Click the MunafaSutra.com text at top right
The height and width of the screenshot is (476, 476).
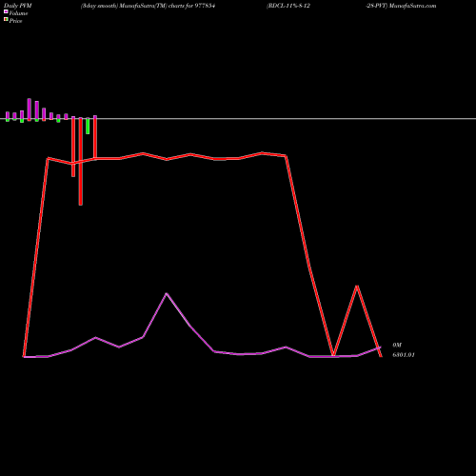[x=412, y=6]
